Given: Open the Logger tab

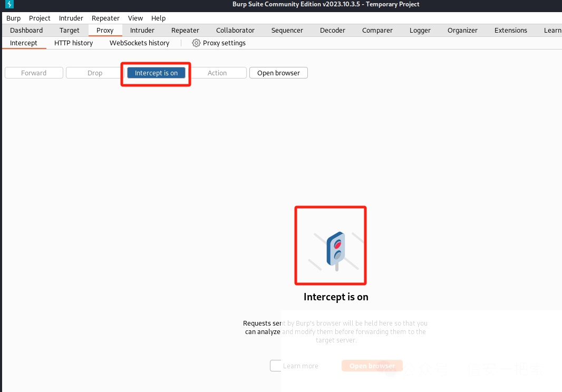Looking at the screenshot, I should 420,31.
